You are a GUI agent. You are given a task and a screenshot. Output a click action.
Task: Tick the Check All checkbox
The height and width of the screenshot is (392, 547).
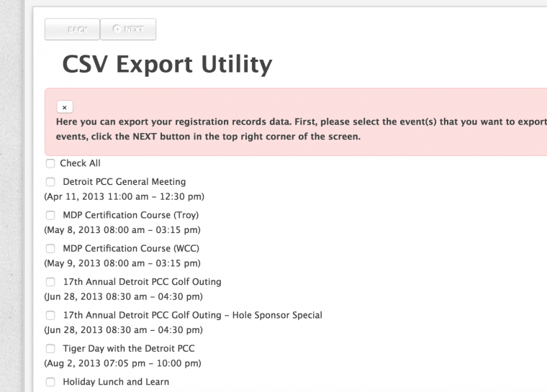click(x=50, y=163)
